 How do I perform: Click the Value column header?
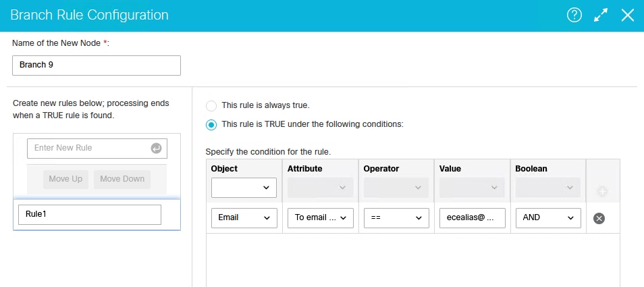(450, 169)
